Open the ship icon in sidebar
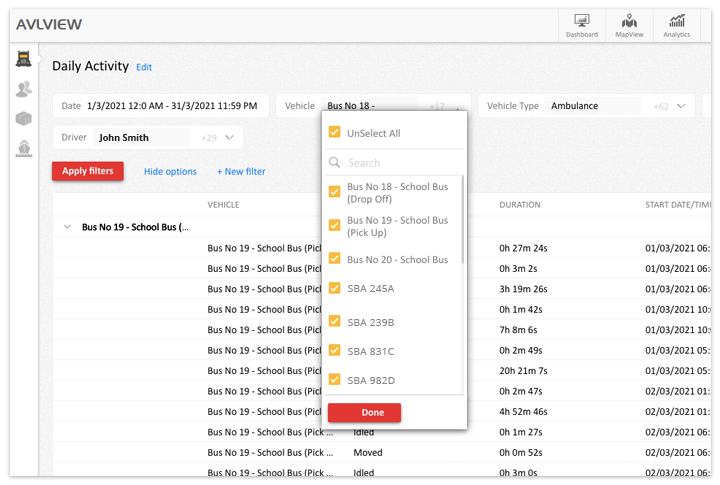 (23, 149)
